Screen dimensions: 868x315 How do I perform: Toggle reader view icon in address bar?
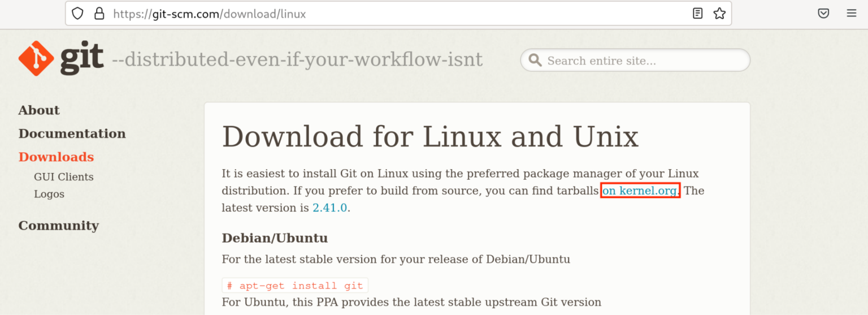[698, 14]
